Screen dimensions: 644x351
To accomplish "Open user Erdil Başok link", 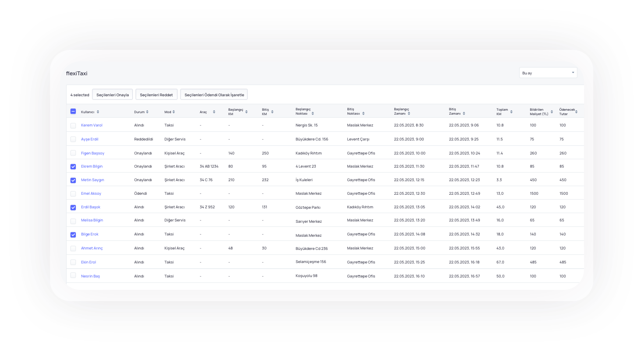I will click(x=91, y=207).
